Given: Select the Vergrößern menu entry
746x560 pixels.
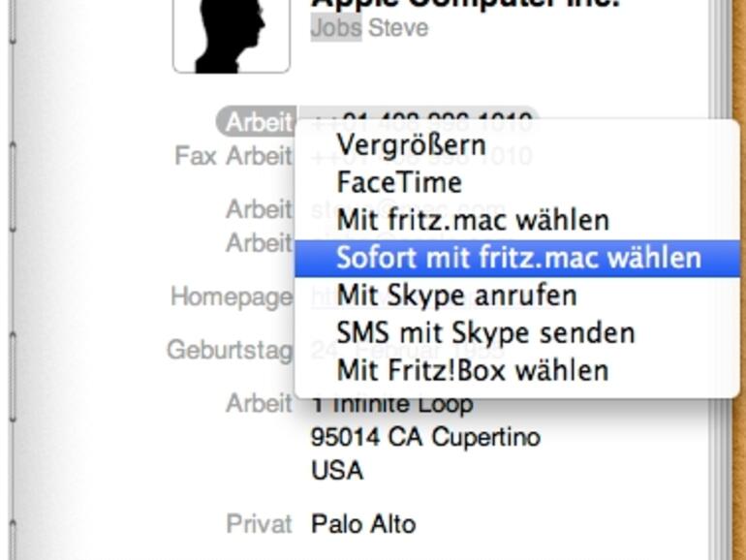Looking at the screenshot, I should coord(411,145).
